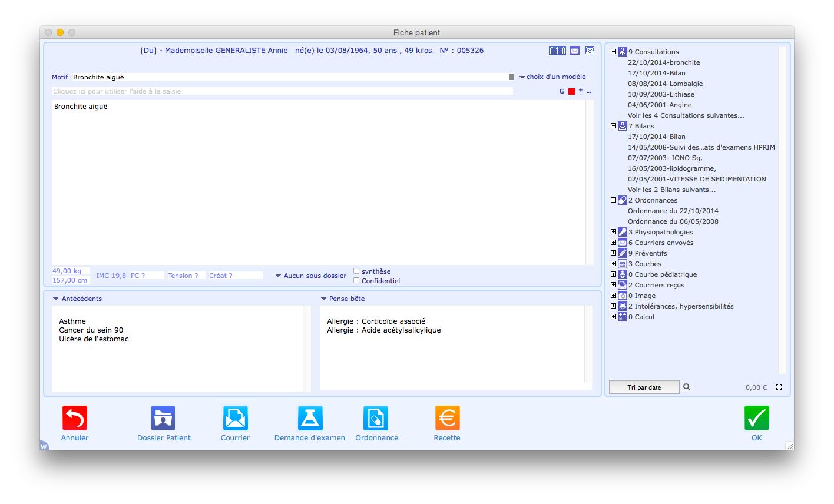The height and width of the screenshot is (504, 834).
Task: Collapse the 2 Ordonnances node
Action: tap(613, 200)
